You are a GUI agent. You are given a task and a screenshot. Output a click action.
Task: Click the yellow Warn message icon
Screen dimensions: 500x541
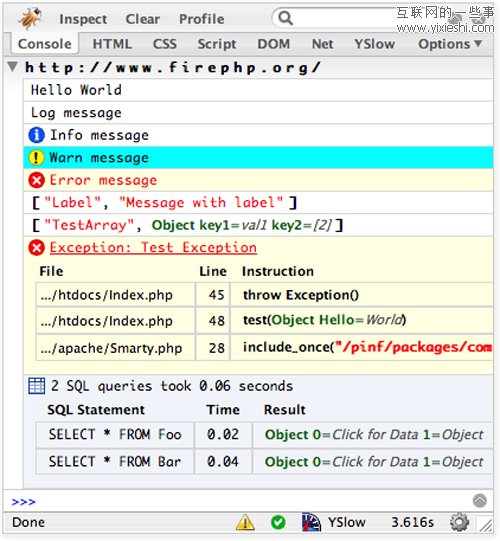click(x=36, y=158)
